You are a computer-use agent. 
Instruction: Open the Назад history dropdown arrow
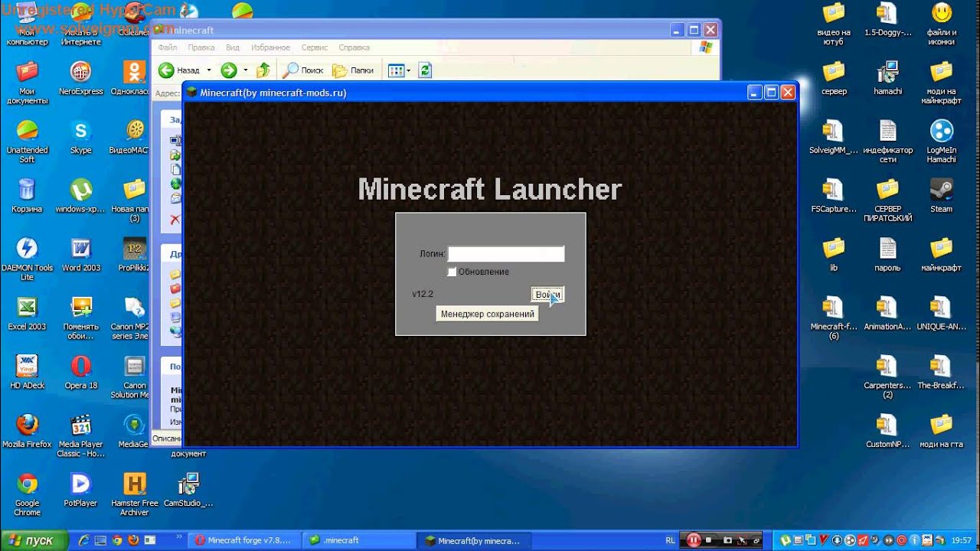(x=208, y=70)
